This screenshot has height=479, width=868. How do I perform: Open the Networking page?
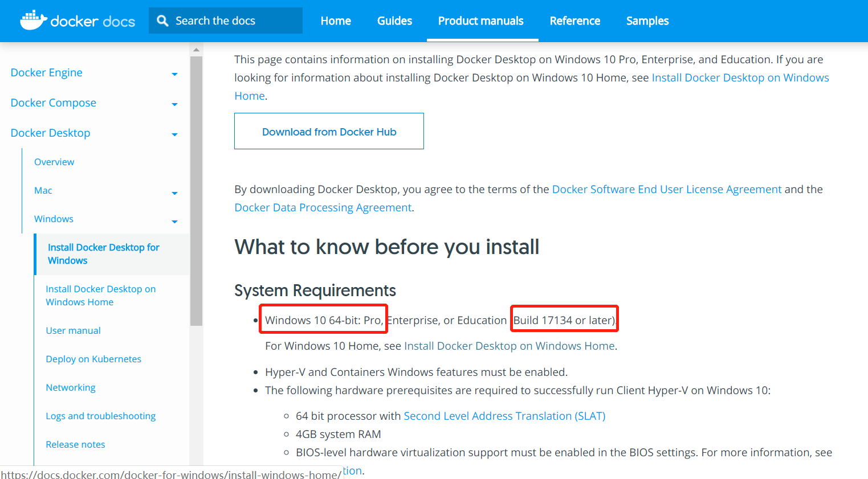click(71, 387)
